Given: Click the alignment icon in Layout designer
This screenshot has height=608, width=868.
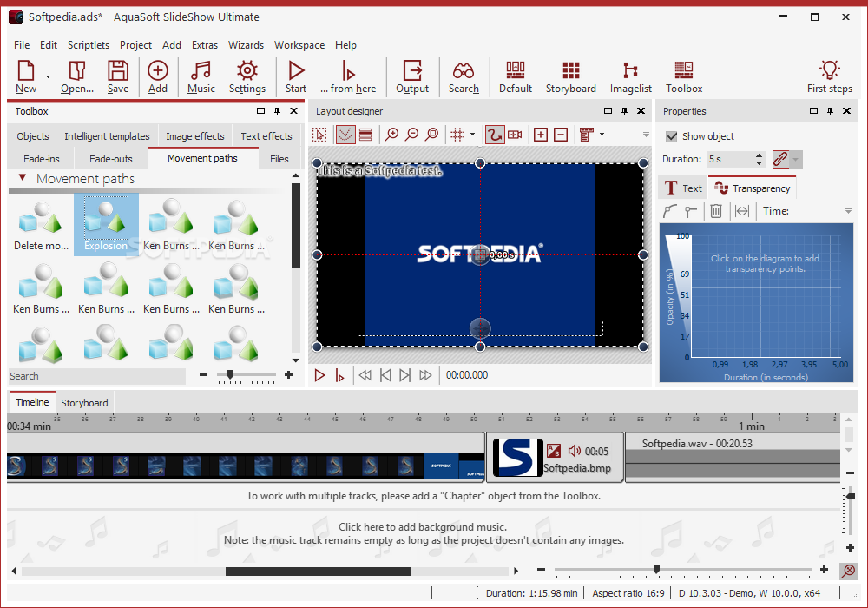Looking at the screenshot, I should [x=587, y=135].
